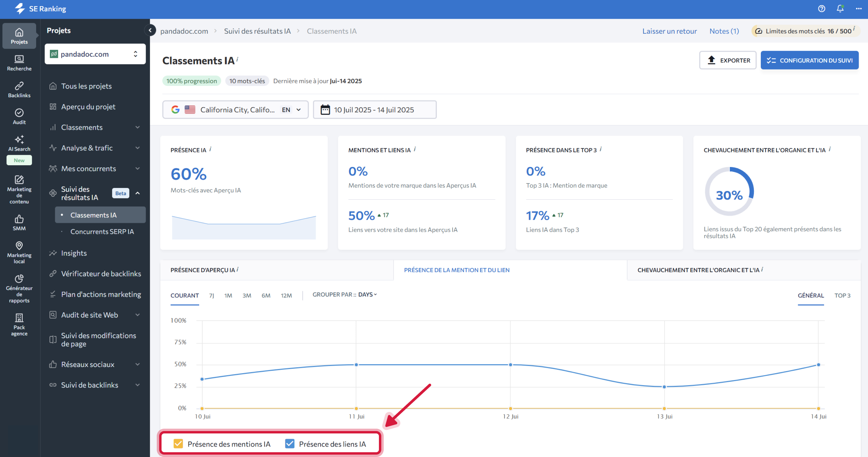Uncheck Présence des liens IA checkbox

(x=290, y=444)
